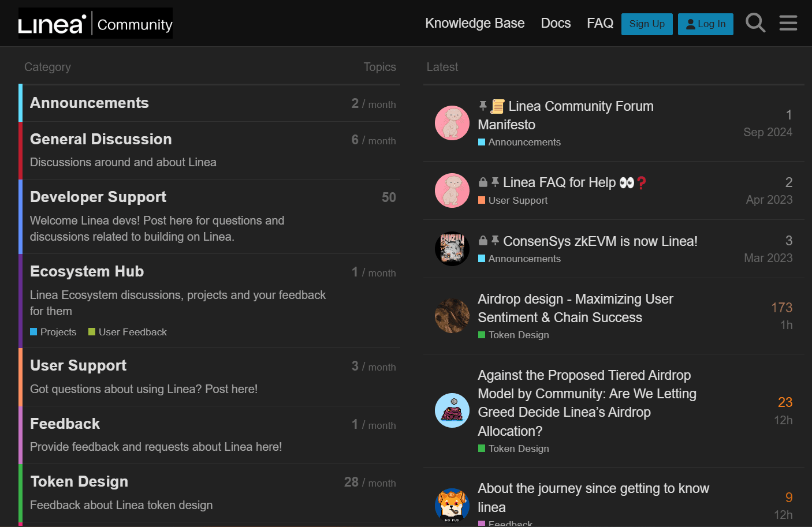Screen dimensions: 812x527
Task: Open avatar of Linea FAQ topic poster
Action: pos(452,190)
